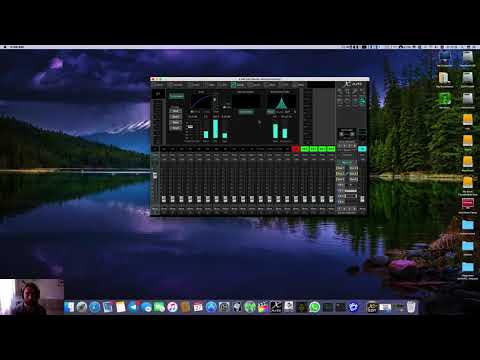The height and width of the screenshot is (360, 480).
Task: Select the highlighted tab in the mixer's top tab bar
Action: coord(238,85)
